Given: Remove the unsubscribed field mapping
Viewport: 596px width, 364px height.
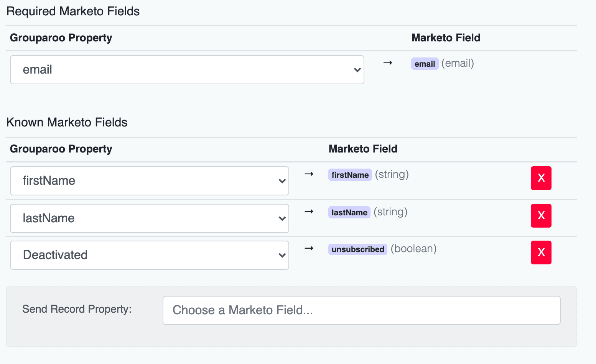Looking at the screenshot, I should (x=541, y=253).
